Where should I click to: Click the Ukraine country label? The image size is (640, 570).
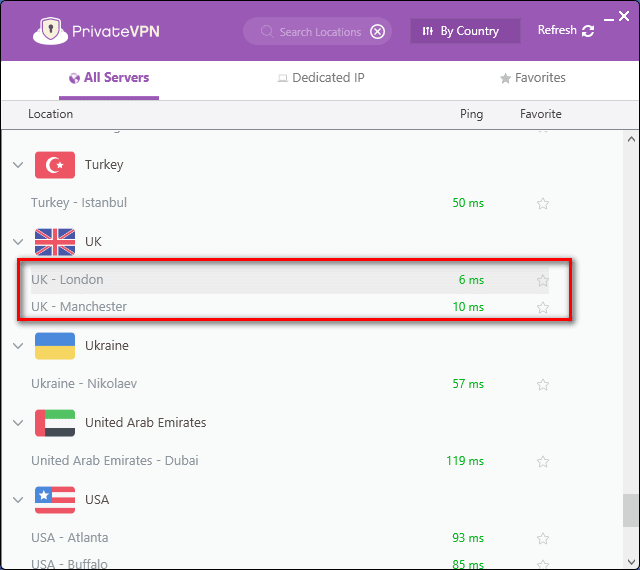[x=107, y=346]
